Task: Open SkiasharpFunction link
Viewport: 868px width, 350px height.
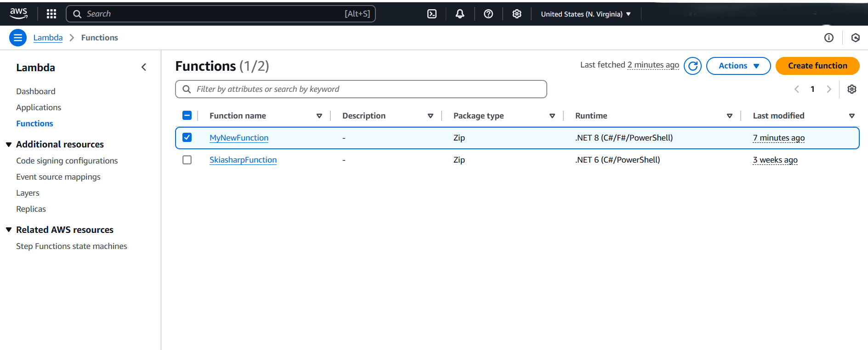Action: [243, 160]
